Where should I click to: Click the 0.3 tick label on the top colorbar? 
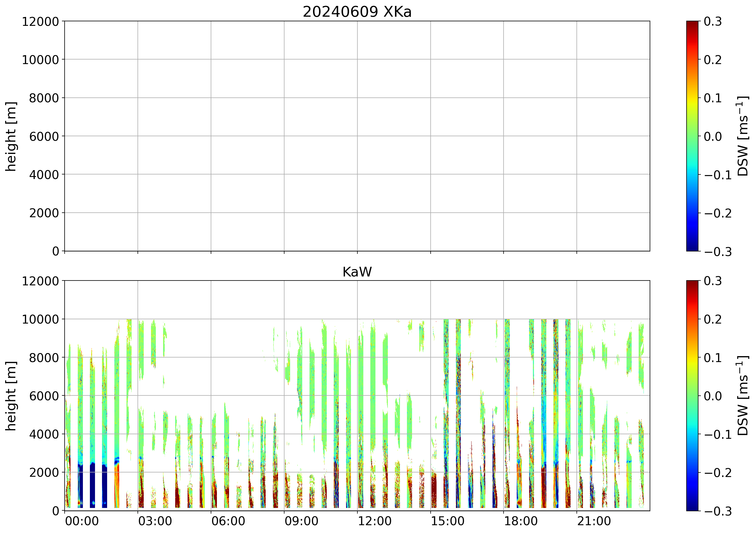pyautogui.click(x=713, y=22)
